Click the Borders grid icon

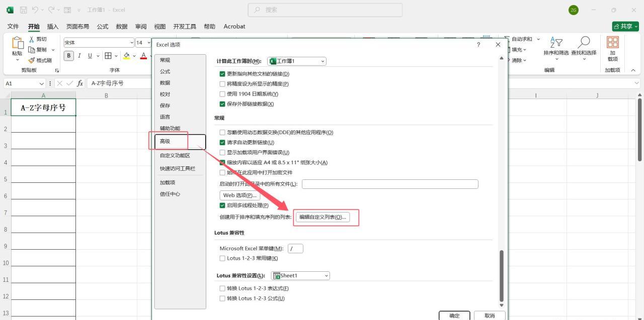click(108, 56)
